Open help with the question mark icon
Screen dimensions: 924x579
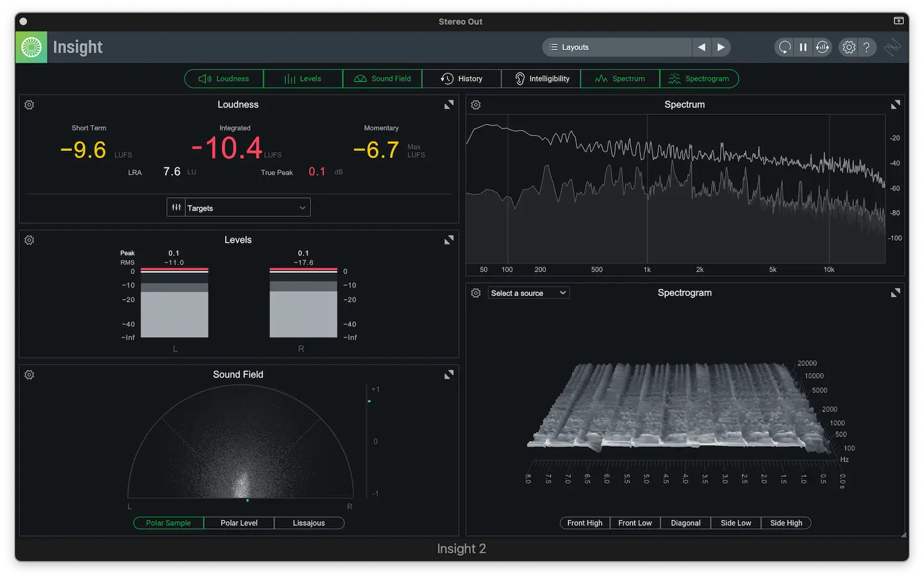coord(866,48)
